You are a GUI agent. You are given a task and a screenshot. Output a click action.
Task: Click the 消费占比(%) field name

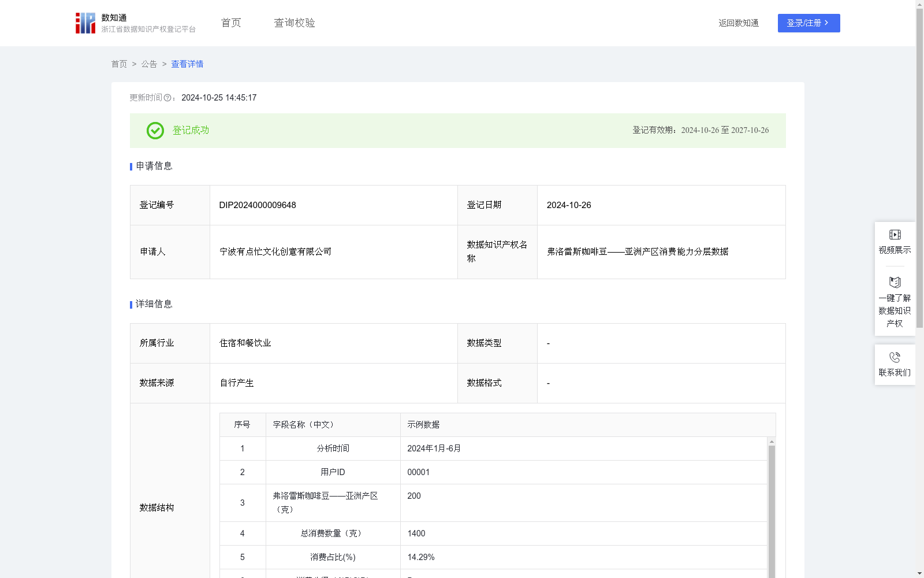(333, 557)
